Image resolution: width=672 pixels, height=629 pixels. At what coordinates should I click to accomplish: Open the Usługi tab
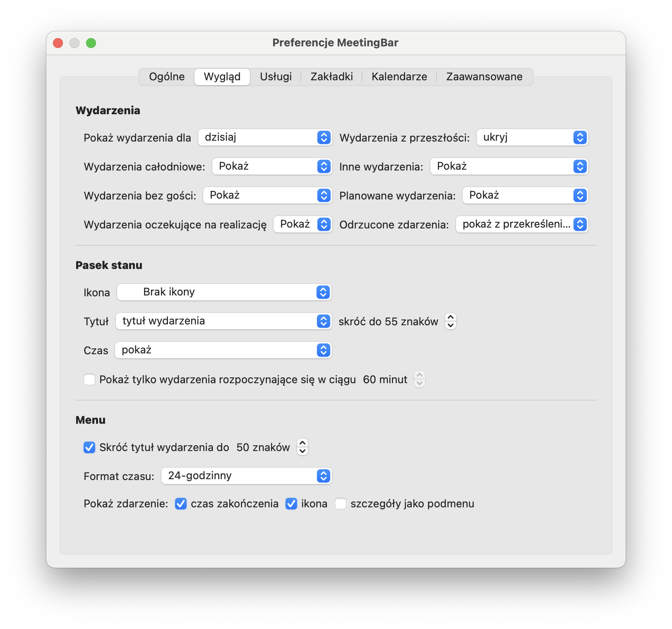[x=276, y=77]
